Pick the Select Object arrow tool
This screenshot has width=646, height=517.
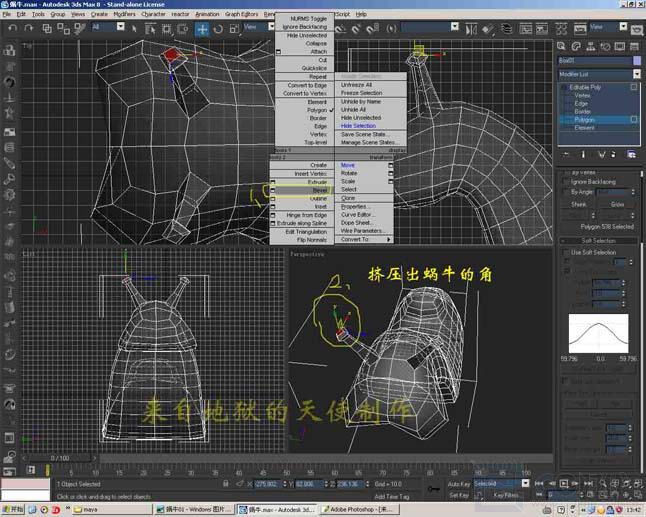tap(134, 28)
